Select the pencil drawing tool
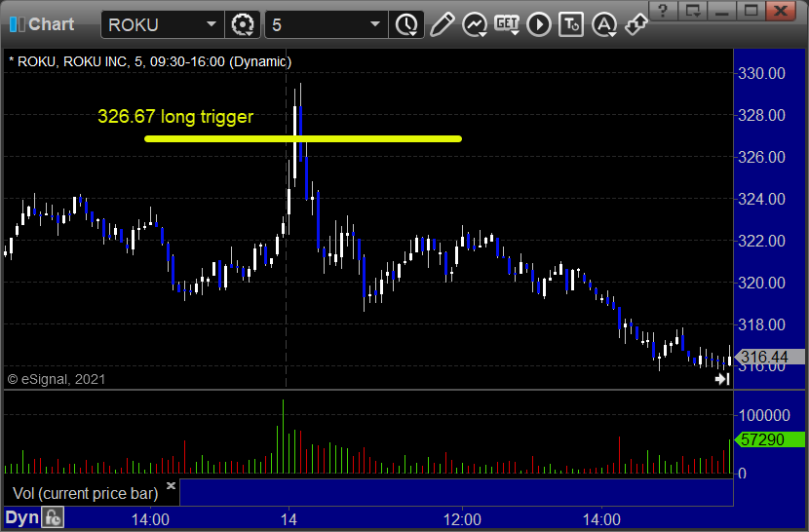This screenshot has height=532, width=809. coord(442,24)
